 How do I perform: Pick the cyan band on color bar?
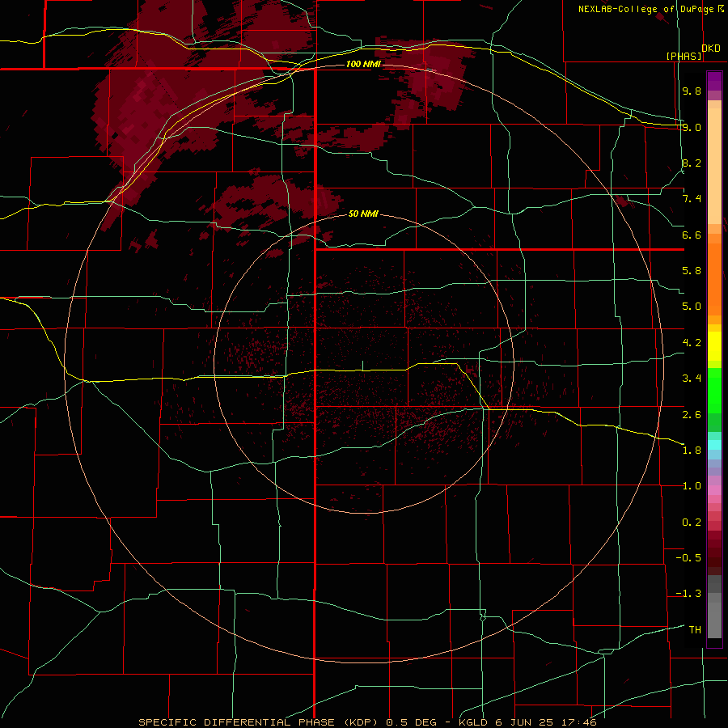pyautogui.click(x=714, y=445)
